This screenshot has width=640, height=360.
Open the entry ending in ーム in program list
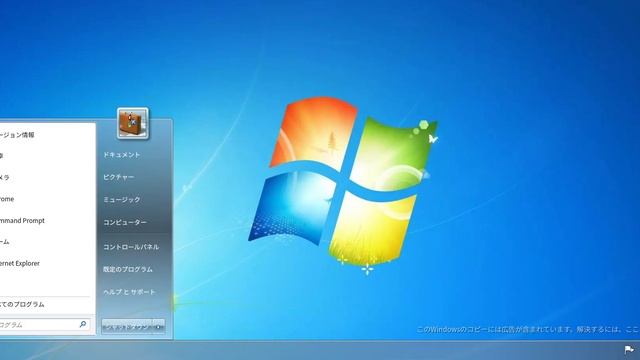(x=4, y=242)
